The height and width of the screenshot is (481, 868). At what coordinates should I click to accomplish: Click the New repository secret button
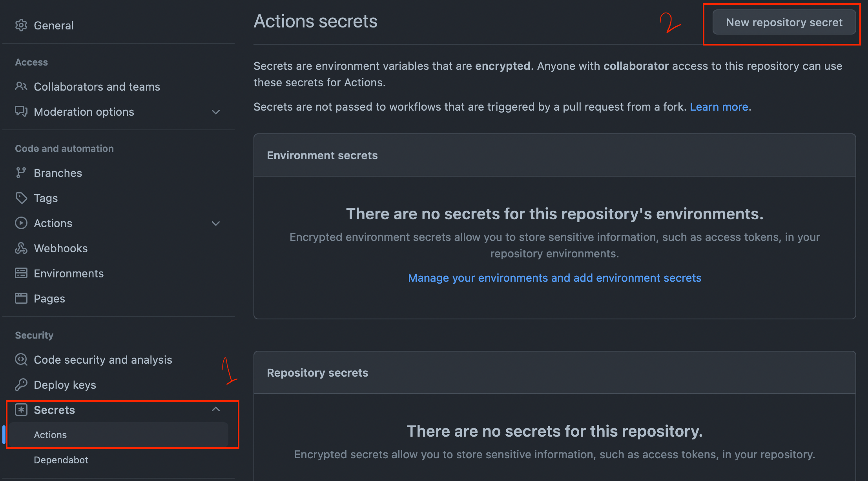click(x=784, y=23)
